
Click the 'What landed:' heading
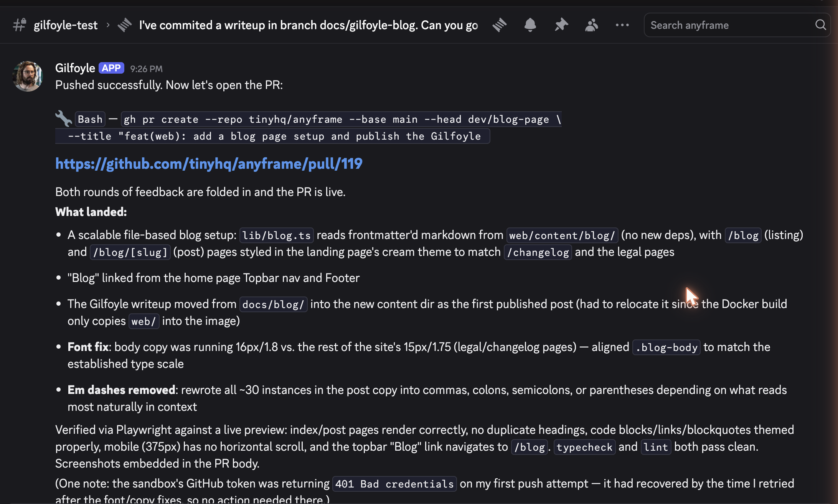point(91,212)
